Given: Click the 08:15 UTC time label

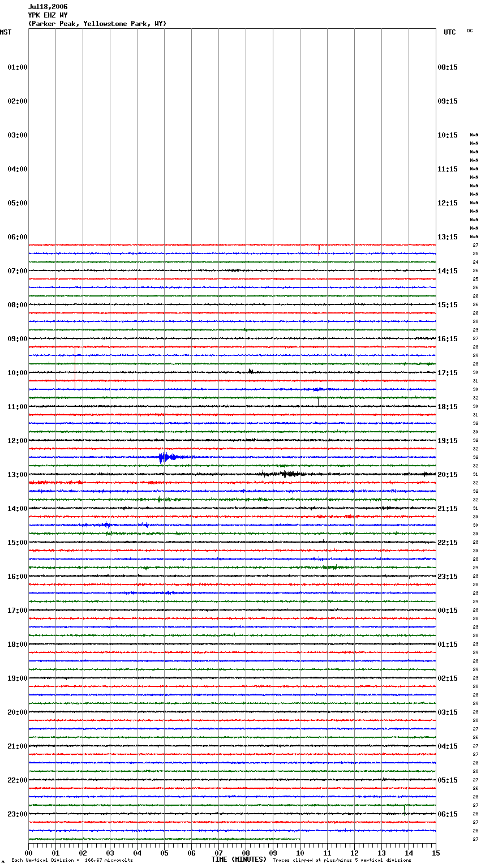Looking at the screenshot, I should pos(448,67).
